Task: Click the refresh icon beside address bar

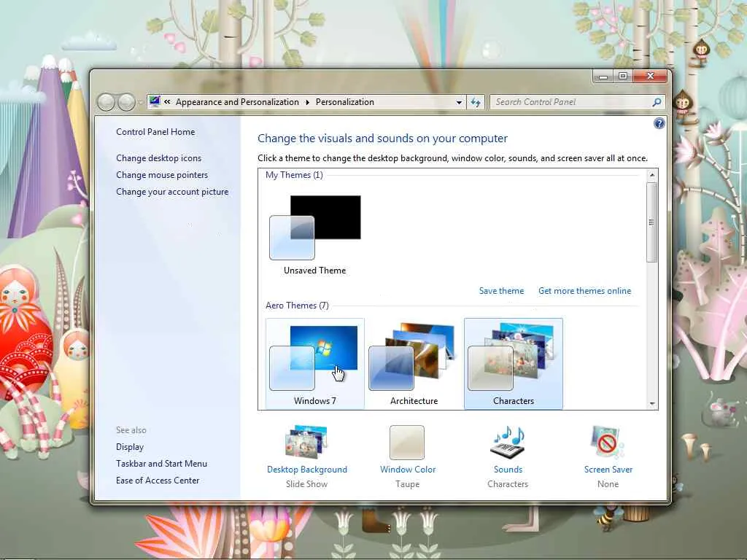Action: [x=476, y=102]
